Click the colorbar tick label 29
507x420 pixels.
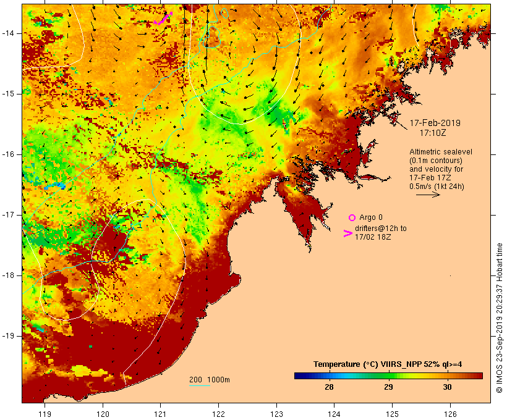388,387
